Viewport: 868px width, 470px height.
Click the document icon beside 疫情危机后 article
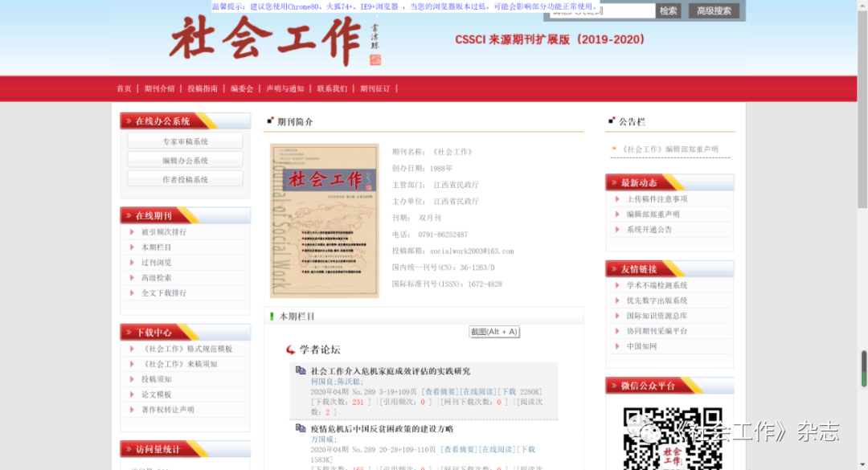coord(301,428)
